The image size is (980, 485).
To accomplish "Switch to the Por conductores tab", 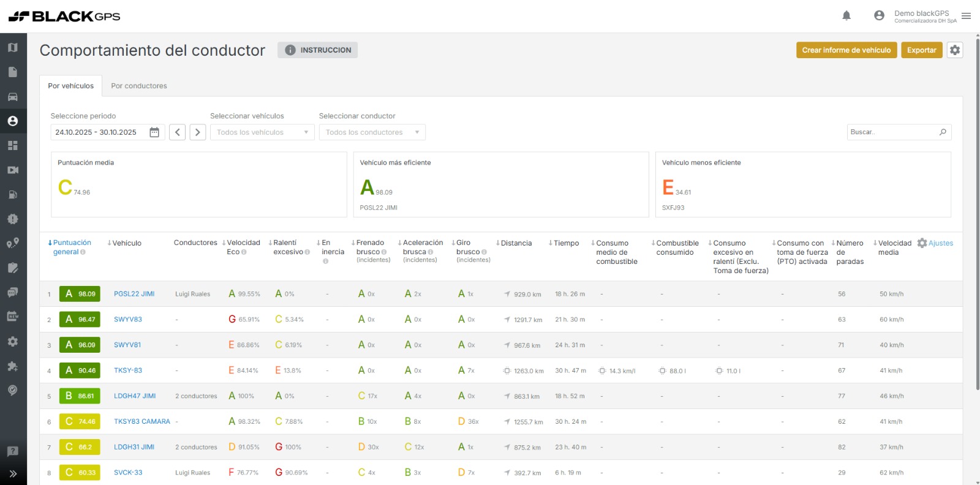I will tap(139, 86).
